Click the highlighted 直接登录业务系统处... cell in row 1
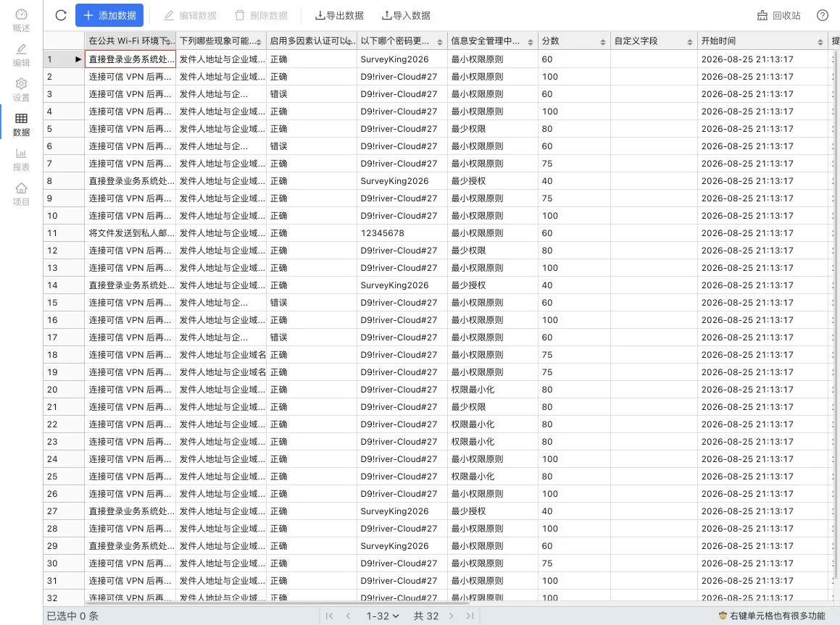This screenshot has width=840, height=625. (x=130, y=59)
